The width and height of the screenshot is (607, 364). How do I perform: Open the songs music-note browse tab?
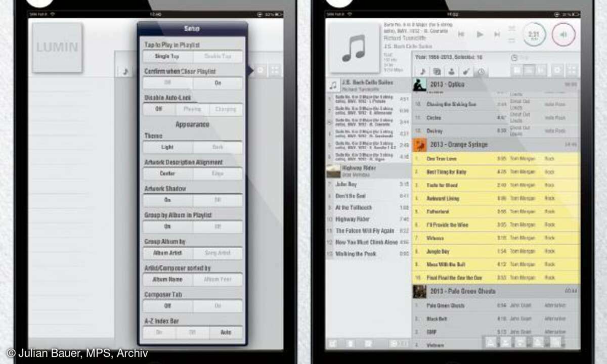[x=423, y=72]
